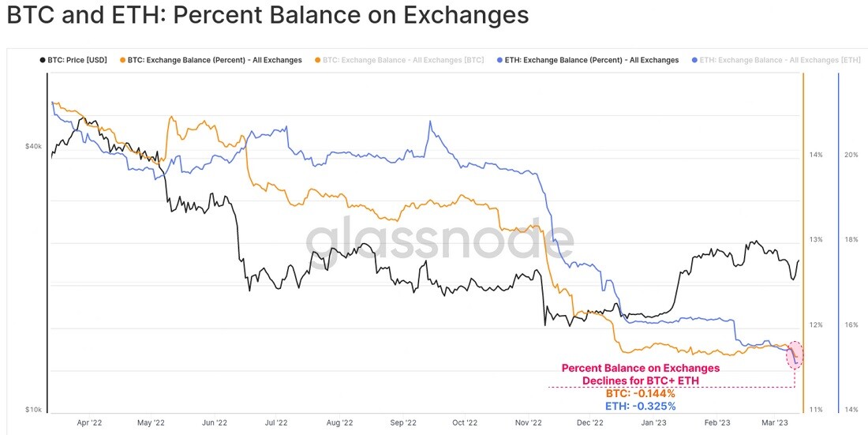Click the pink highlighted circle marker

point(795,355)
